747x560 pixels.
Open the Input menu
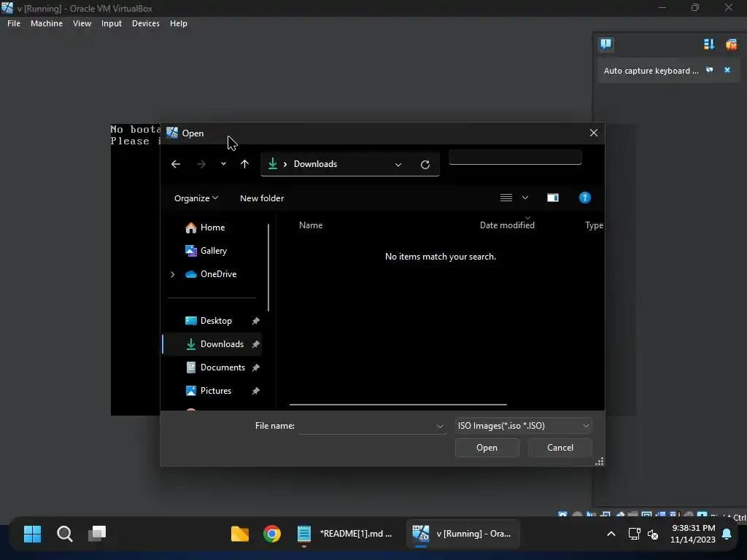click(x=112, y=23)
